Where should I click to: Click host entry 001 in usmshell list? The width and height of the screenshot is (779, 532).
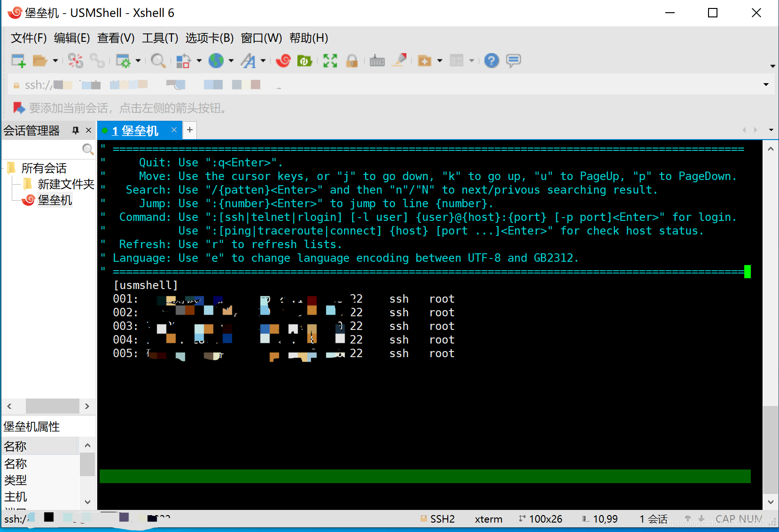pos(284,299)
